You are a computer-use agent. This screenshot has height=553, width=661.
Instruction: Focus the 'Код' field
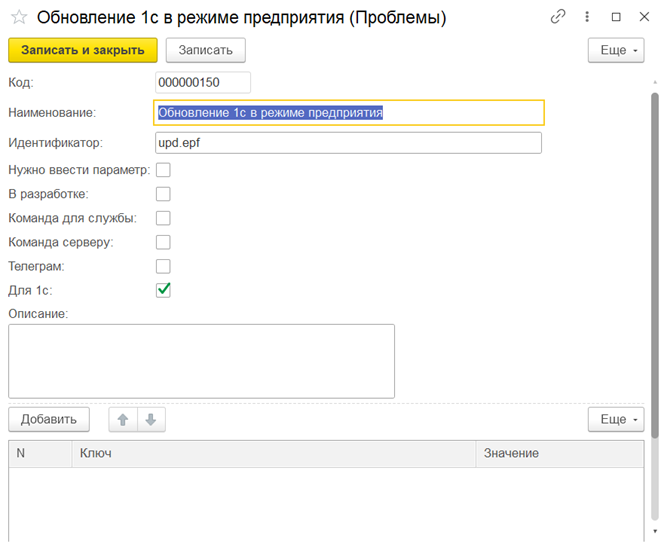(x=203, y=82)
